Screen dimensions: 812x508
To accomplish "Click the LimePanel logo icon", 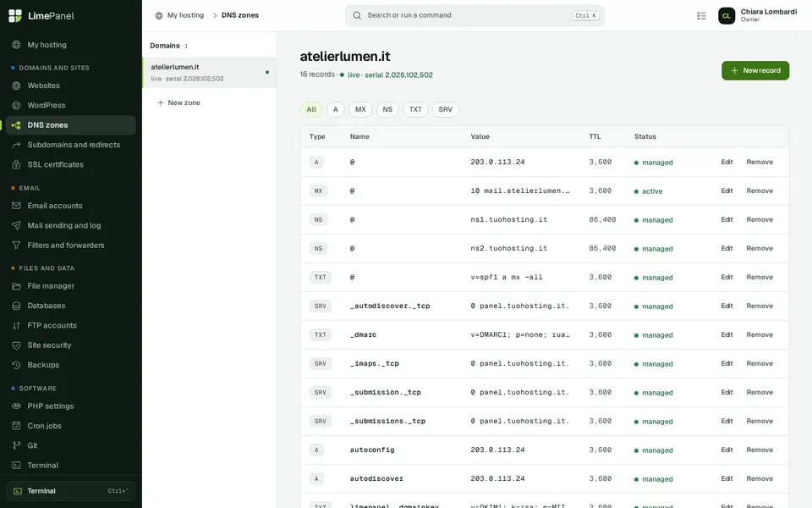I will pyautogui.click(x=15, y=15).
